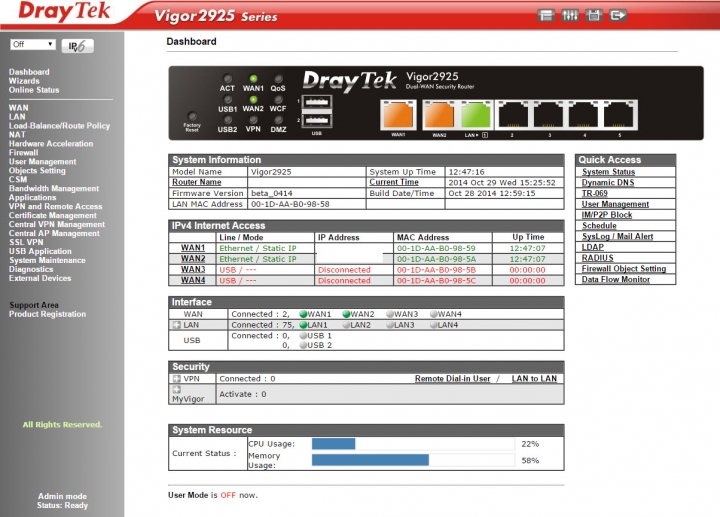
Task: Open the Schedule quick access link
Action: point(599,225)
